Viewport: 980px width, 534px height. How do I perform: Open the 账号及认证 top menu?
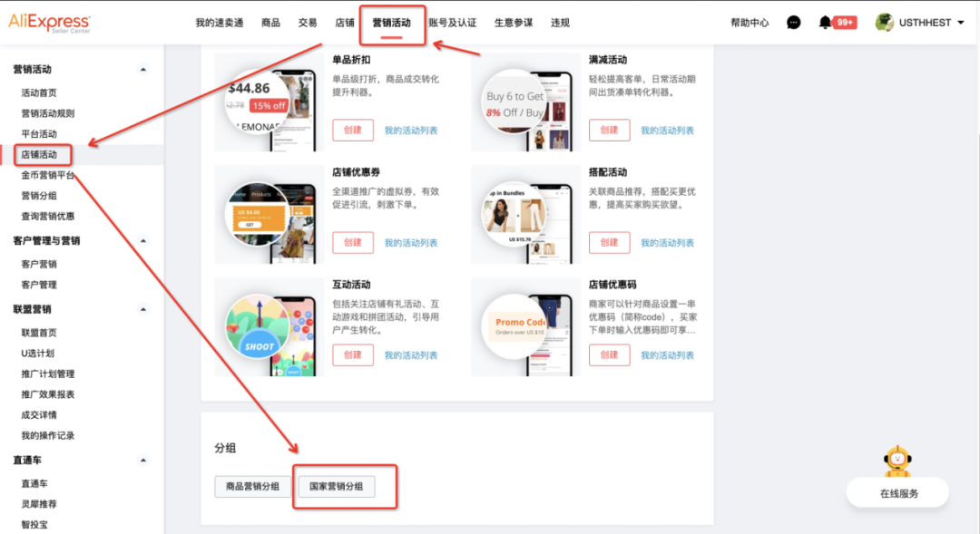(x=453, y=23)
